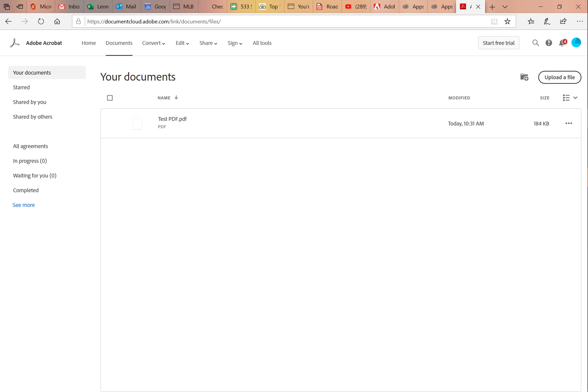Select Starred in the sidebar

click(21, 87)
